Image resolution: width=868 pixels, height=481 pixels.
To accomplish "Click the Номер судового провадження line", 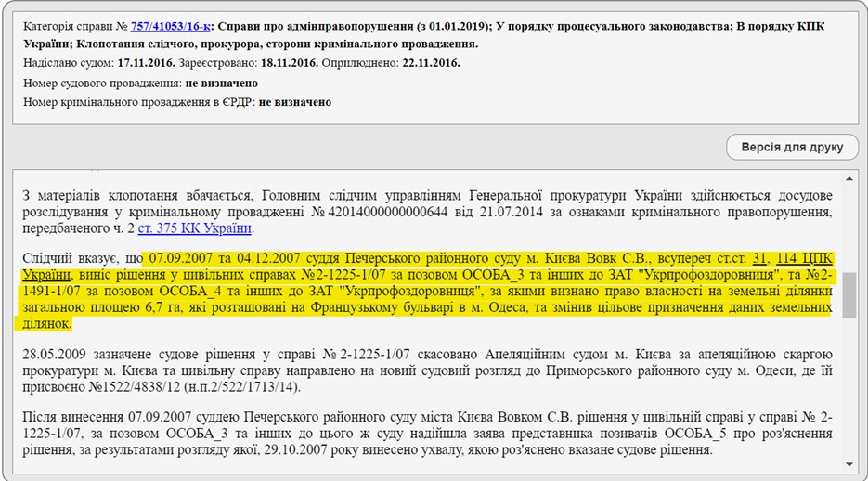I will pos(139,84).
